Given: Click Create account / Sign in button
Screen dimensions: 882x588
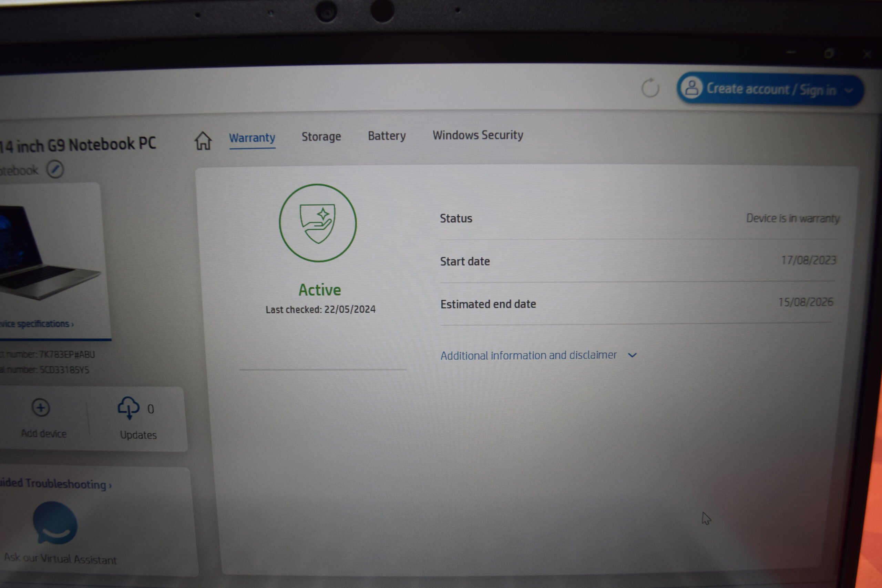Looking at the screenshot, I should 770,89.
